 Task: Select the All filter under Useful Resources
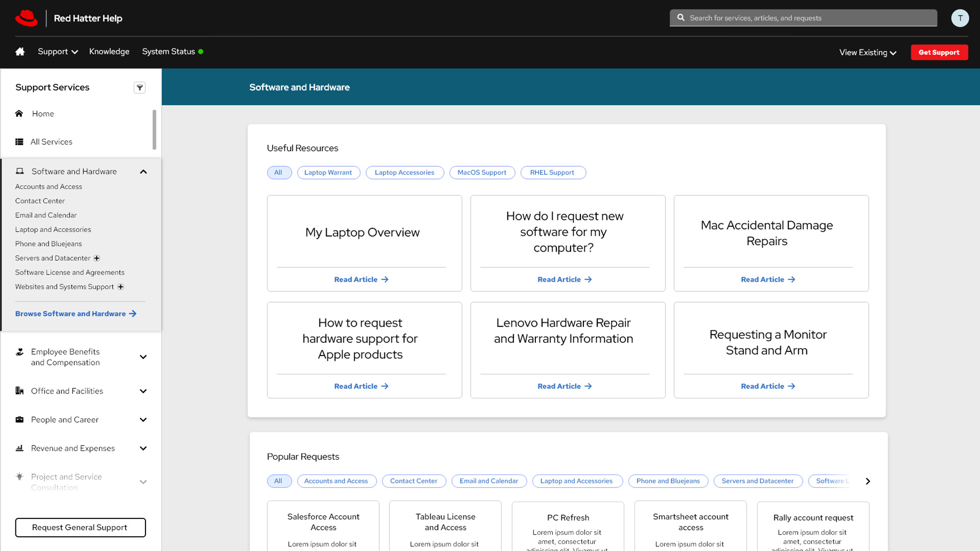[279, 172]
